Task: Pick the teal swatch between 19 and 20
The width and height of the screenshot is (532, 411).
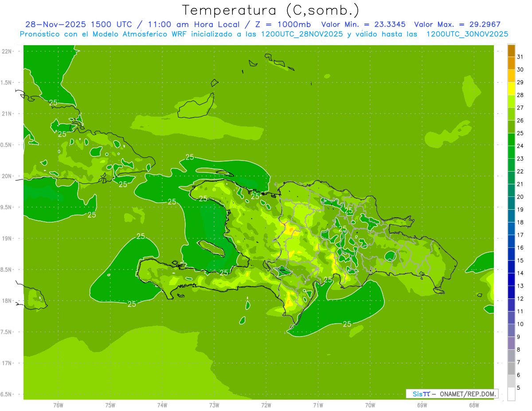Action: point(511,203)
